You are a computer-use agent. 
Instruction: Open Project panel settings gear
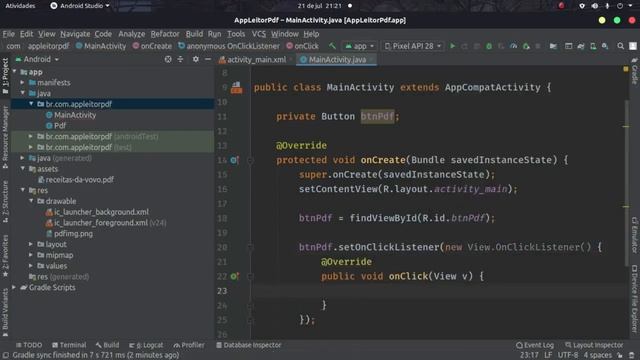pyautogui.click(x=196, y=59)
